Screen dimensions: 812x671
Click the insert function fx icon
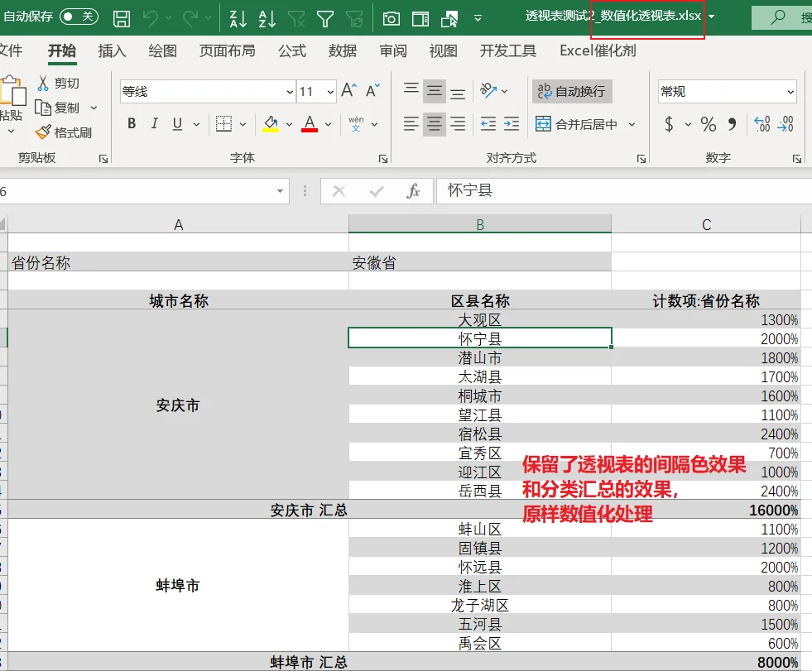click(413, 192)
